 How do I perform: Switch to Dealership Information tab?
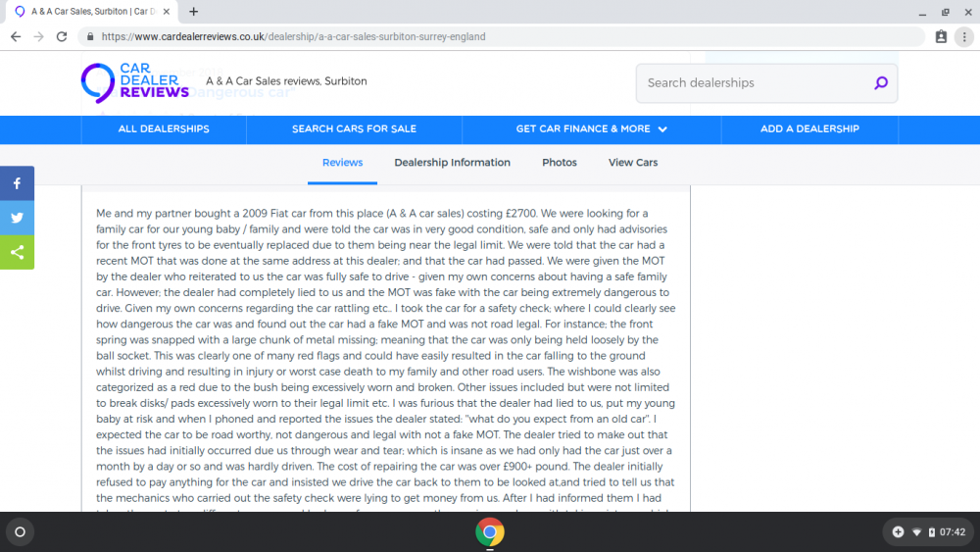(x=452, y=163)
